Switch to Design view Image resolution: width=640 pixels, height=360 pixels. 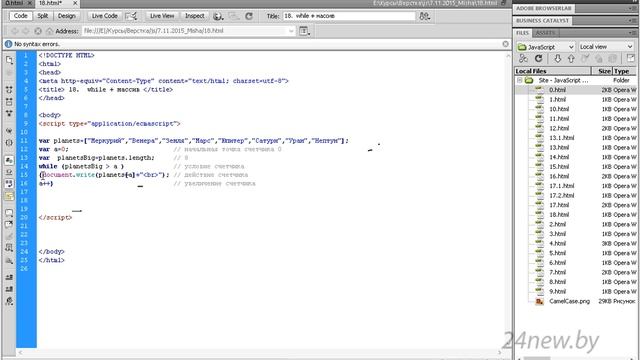(x=67, y=16)
